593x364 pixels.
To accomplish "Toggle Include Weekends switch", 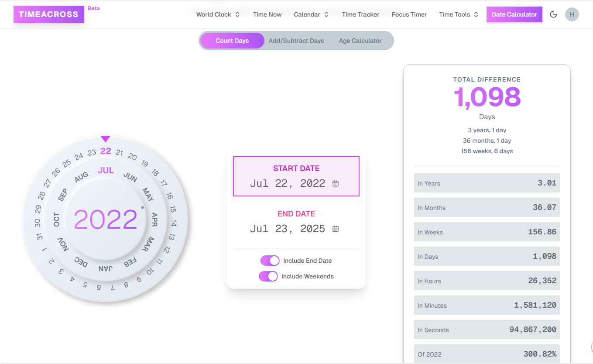I will [268, 276].
